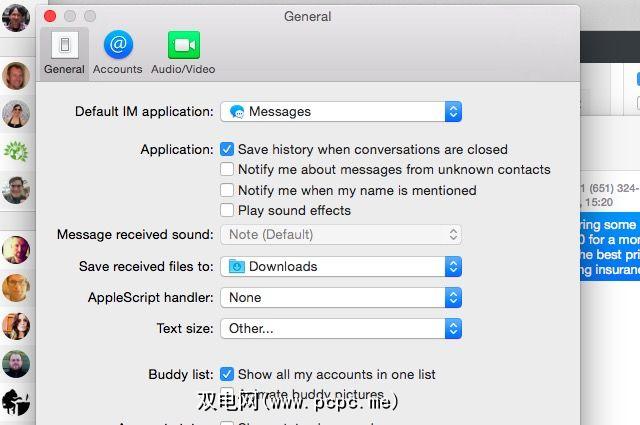The image size is (640, 425).
Task: Open the Save received files to dropdown
Action: (x=341, y=266)
